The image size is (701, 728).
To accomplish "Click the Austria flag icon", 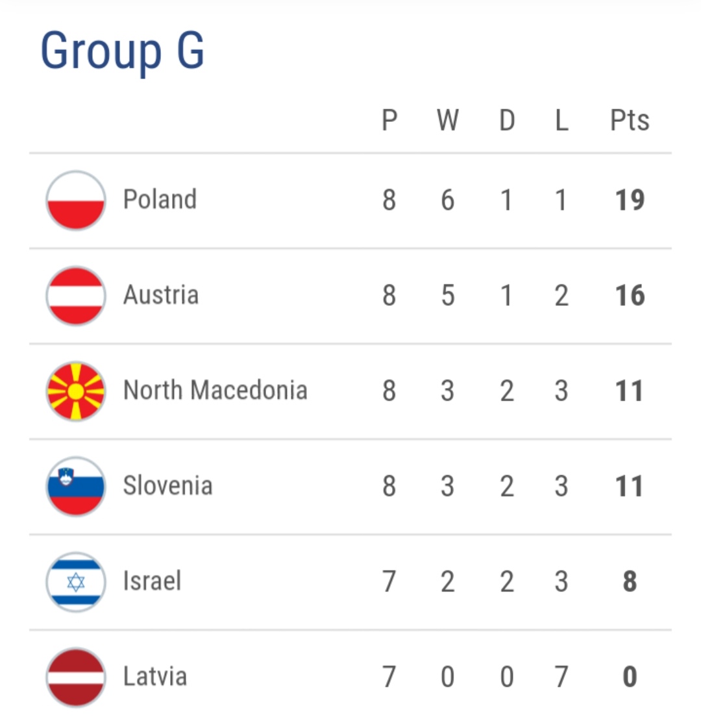I will pyautogui.click(x=76, y=296).
